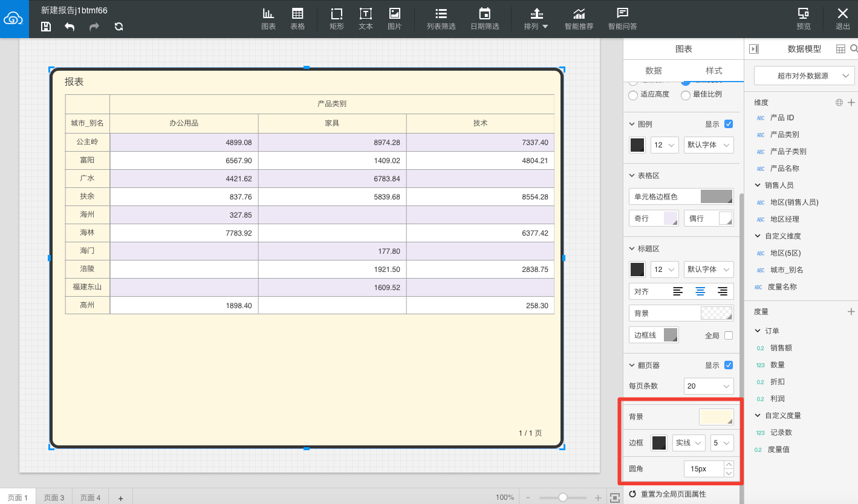Collapse the 销售人员 dimension group

click(x=758, y=186)
